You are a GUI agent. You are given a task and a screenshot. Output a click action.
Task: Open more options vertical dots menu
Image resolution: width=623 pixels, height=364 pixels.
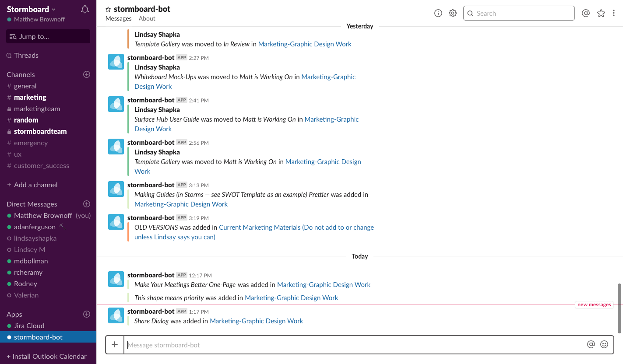point(614,13)
